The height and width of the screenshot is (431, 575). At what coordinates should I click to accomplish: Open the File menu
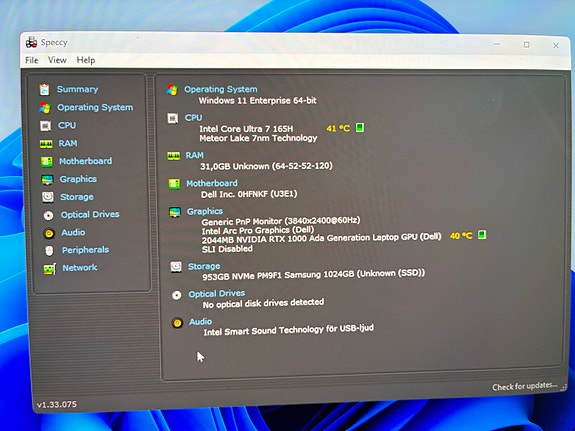click(x=32, y=60)
